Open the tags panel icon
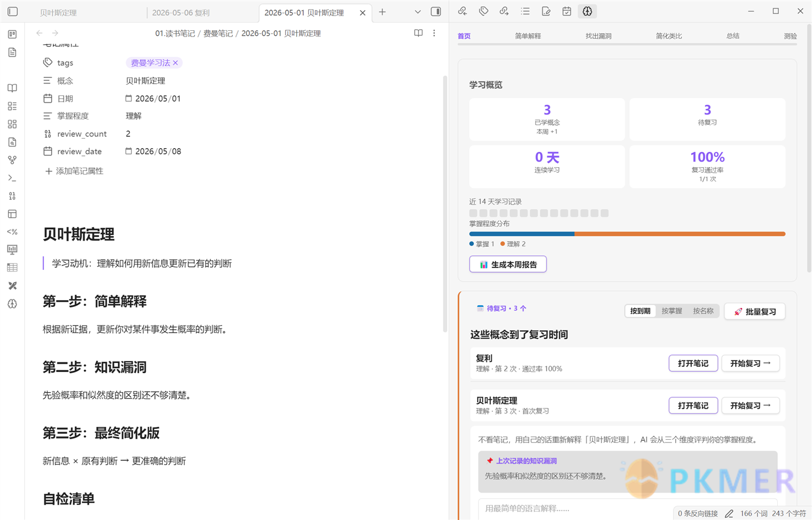 [x=483, y=11]
